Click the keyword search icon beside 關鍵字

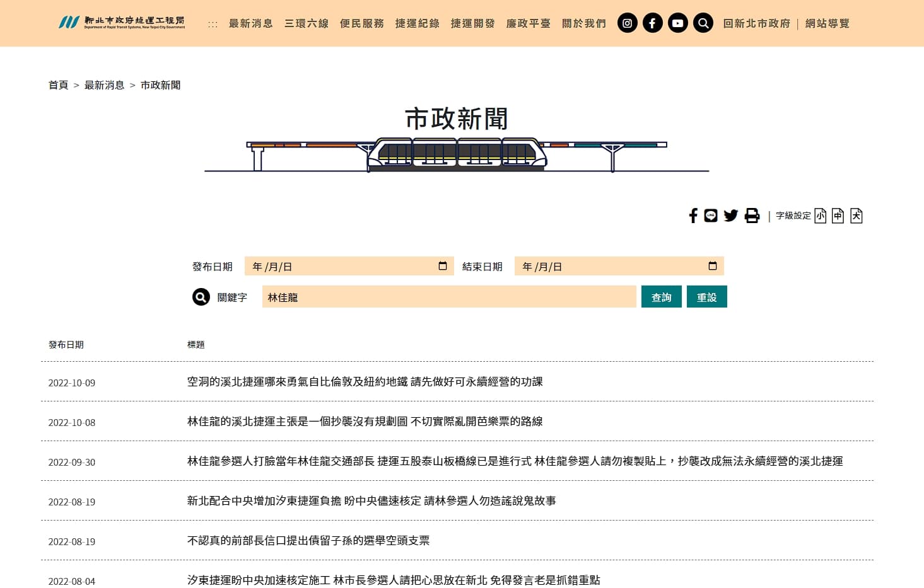(x=201, y=297)
